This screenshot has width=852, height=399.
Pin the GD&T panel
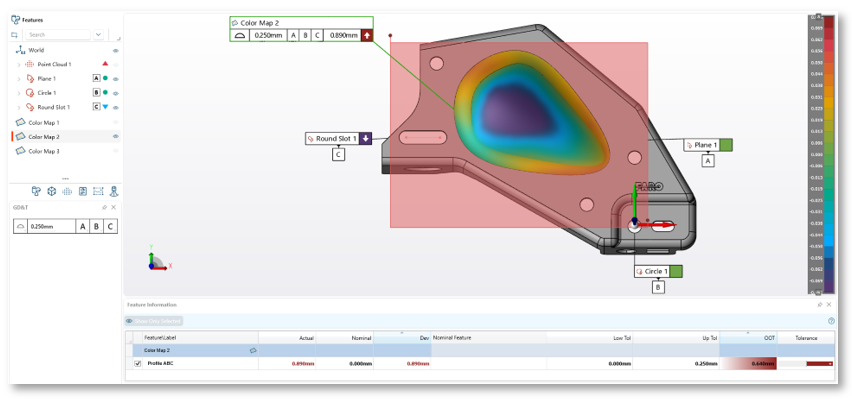104,207
